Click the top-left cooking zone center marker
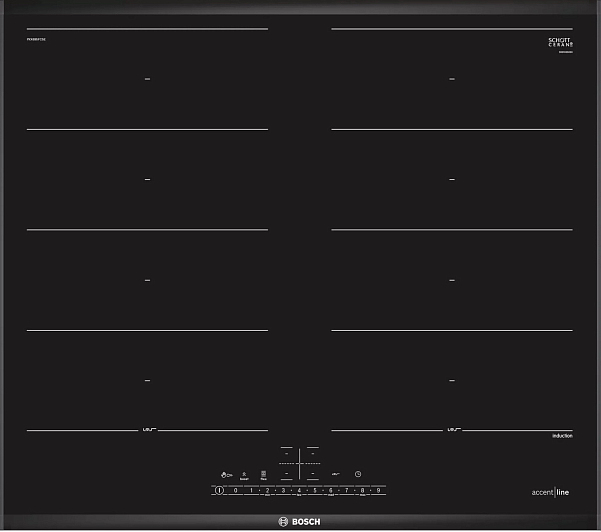 pos(147,78)
